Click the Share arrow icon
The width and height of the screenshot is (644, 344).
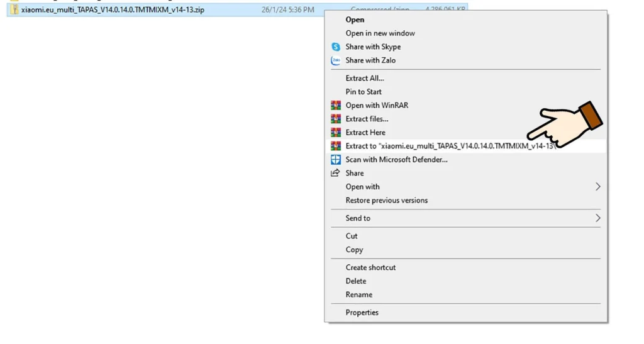pos(336,174)
